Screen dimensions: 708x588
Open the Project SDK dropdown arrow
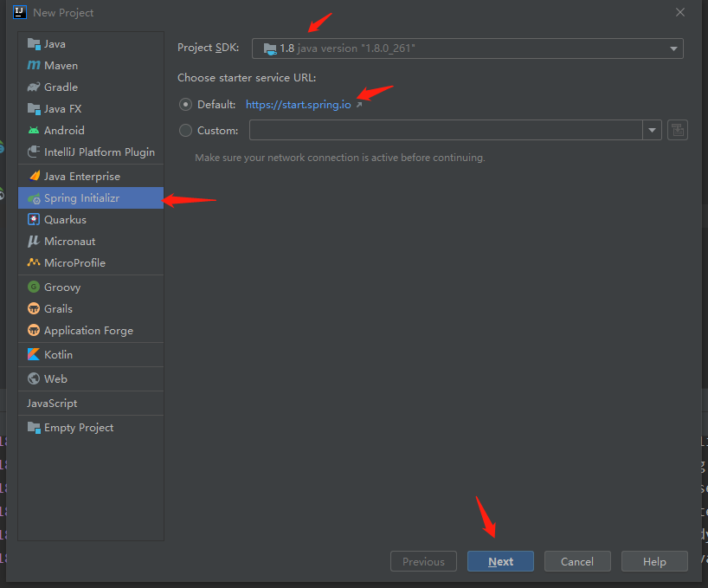pos(673,48)
